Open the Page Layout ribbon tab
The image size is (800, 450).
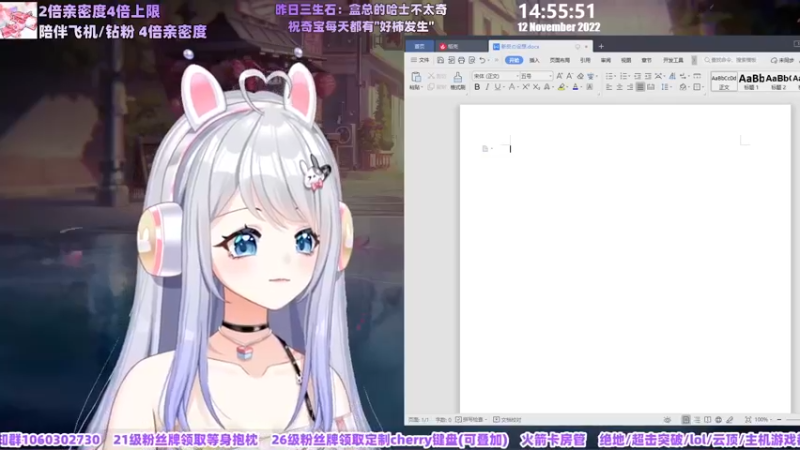(x=560, y=60)
